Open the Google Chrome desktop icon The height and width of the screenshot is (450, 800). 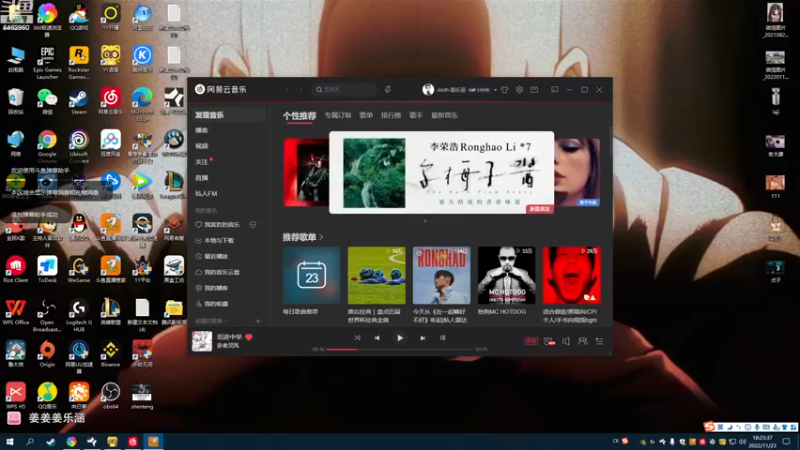click(47, 146)
